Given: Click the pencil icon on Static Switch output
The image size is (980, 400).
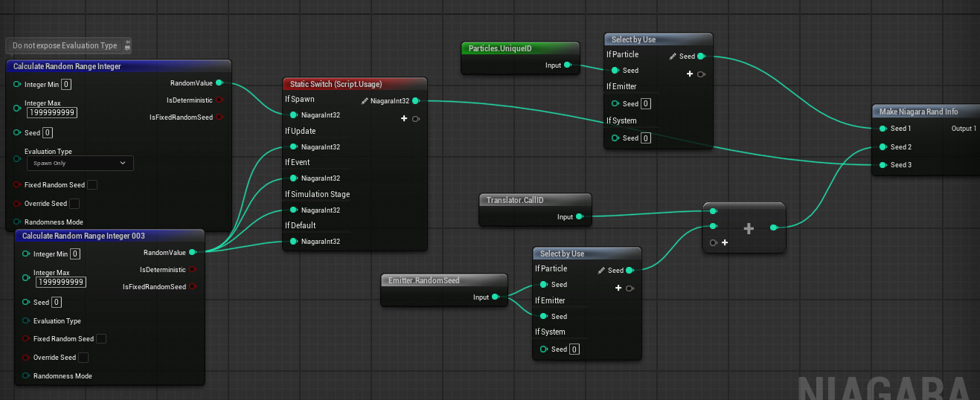Looking at the screenshot, I should pos(365,100).
